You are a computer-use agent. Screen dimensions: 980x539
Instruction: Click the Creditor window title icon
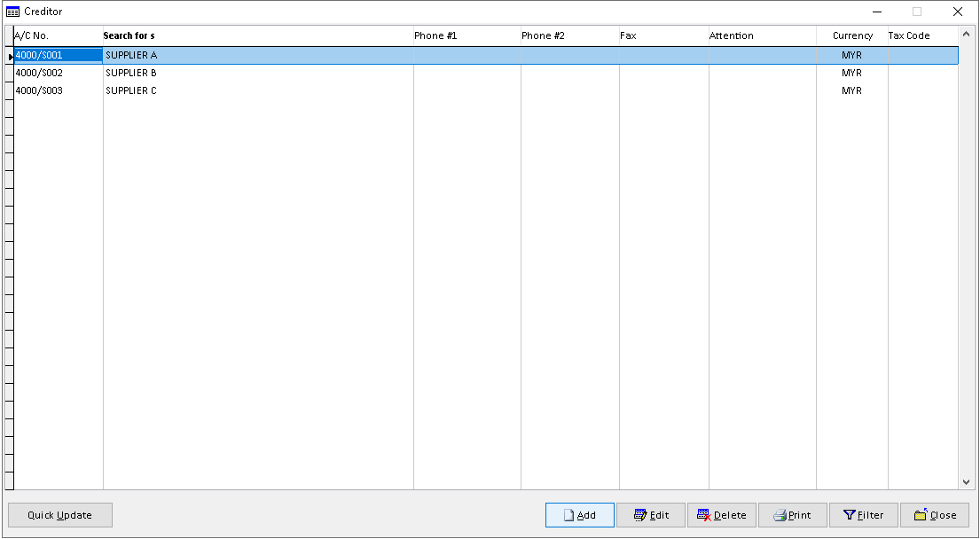click(x=12, y=12)
